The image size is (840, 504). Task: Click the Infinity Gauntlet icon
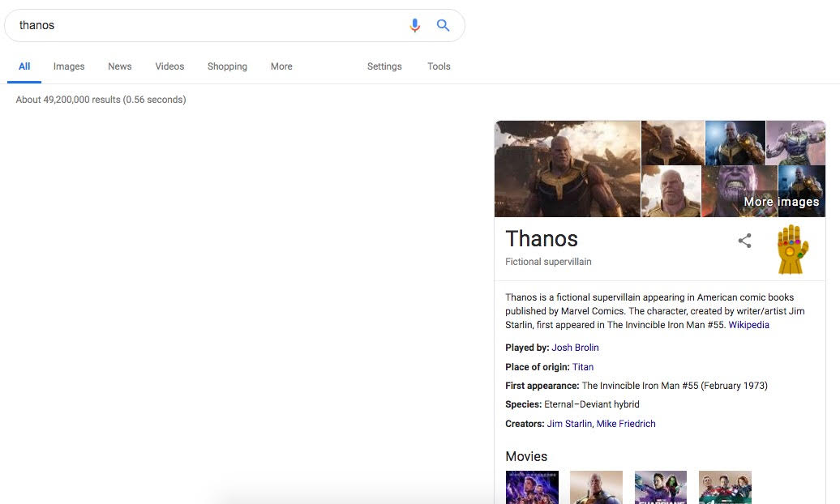[x=792, y=250]
